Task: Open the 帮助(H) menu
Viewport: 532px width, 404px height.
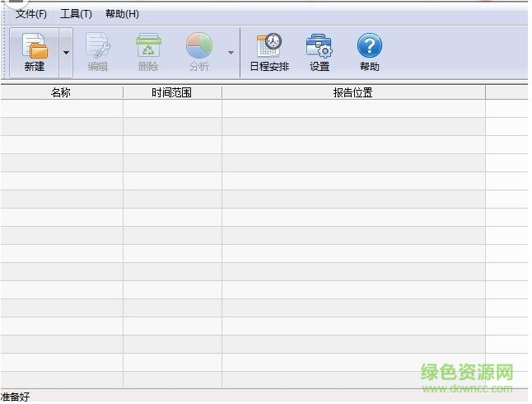Action: tap(122, 14)
